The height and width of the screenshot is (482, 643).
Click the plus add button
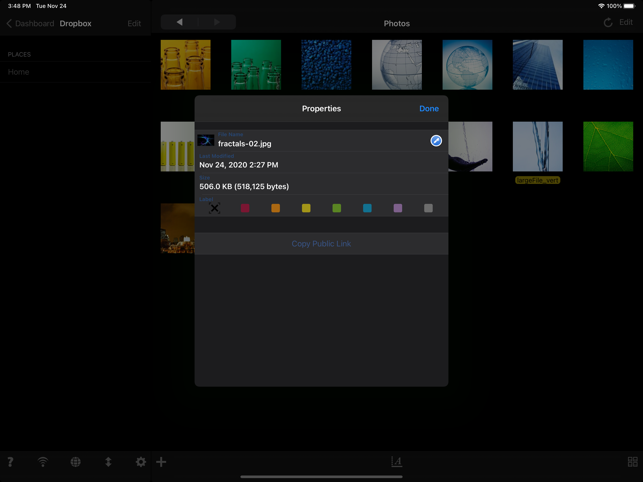161,462
